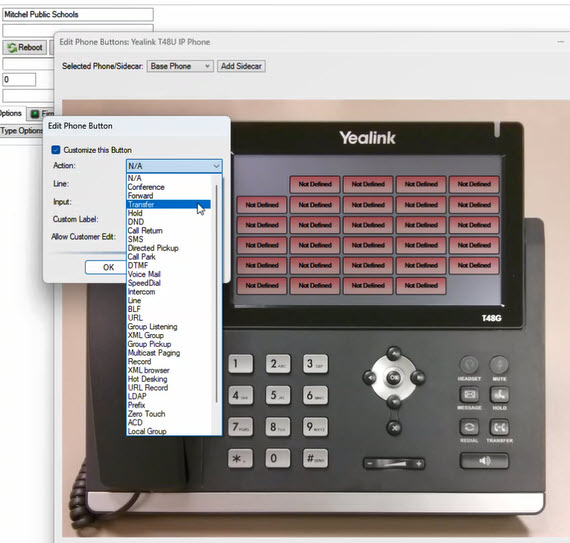Pick ACD in the Action list

click(169, 422)
